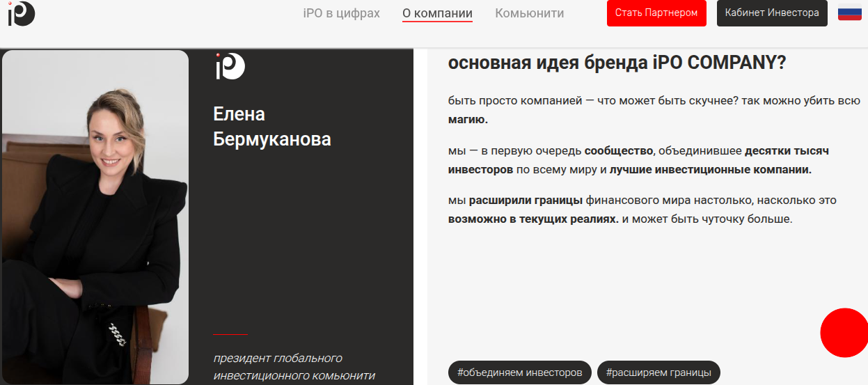Click the bold word 'магию.'
868x385 pixels.
(x=468, y=120)
